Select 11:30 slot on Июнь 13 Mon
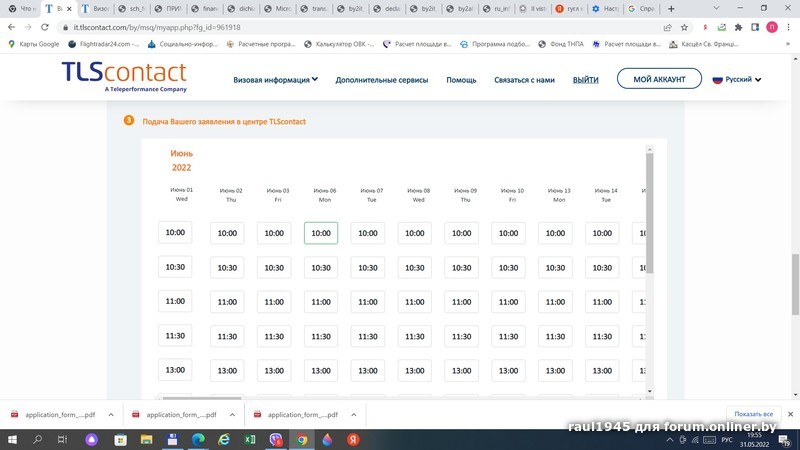The image size is (800, 450). click(556, 336)
